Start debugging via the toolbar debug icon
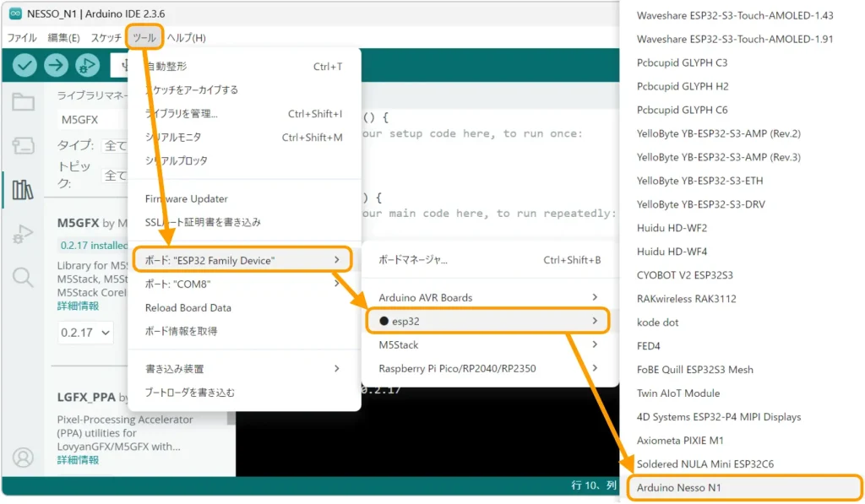This screenshot has width=865, height=504. pyautogui.click(x=87, y=64)
